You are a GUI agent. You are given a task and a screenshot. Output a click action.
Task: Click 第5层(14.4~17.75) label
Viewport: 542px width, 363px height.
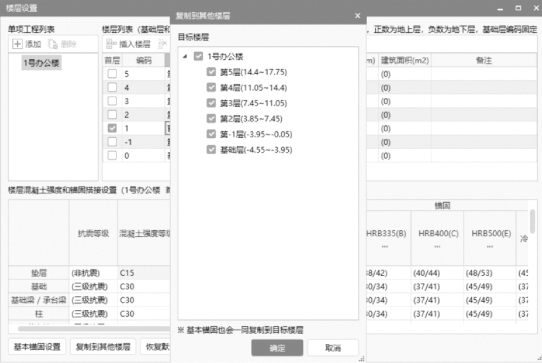[253, 72]
